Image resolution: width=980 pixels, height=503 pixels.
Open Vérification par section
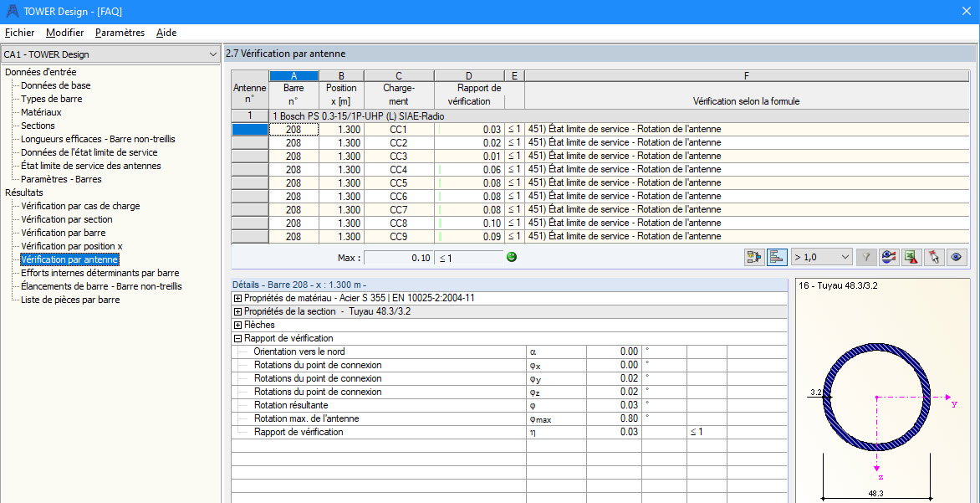[x=67, y=219]
